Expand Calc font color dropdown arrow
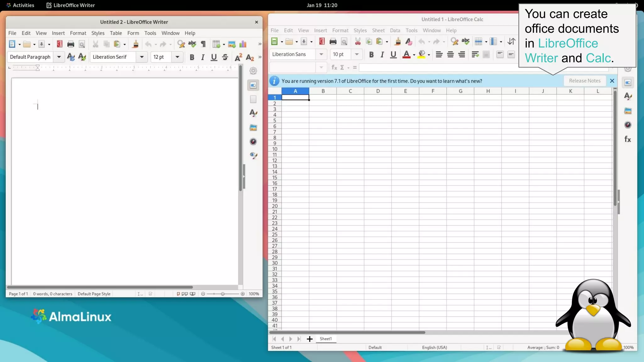Viewport: 644px width, 362px height. point(414,55)
